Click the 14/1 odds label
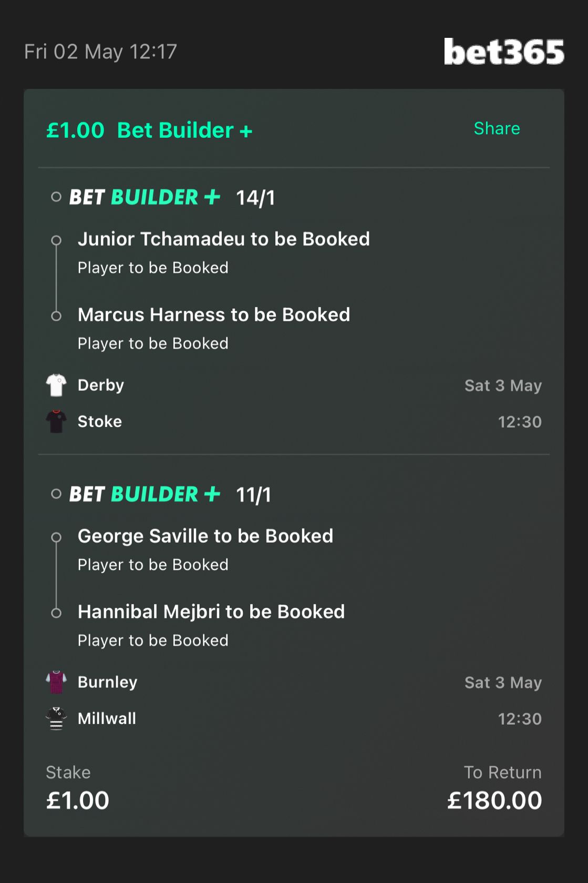Viewport: 588px width, 883px height. [255, 198]
